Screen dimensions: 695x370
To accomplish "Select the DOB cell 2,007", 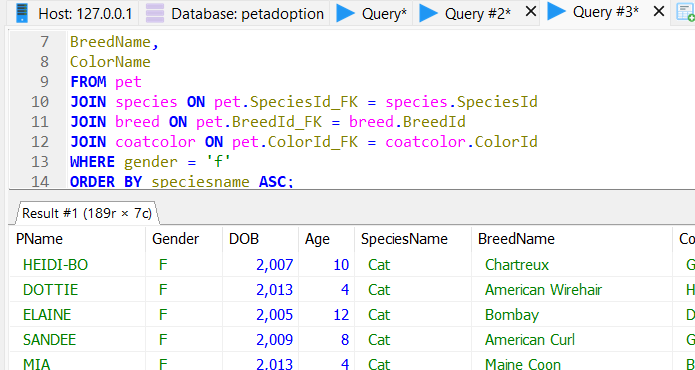I will coord(260,265).
